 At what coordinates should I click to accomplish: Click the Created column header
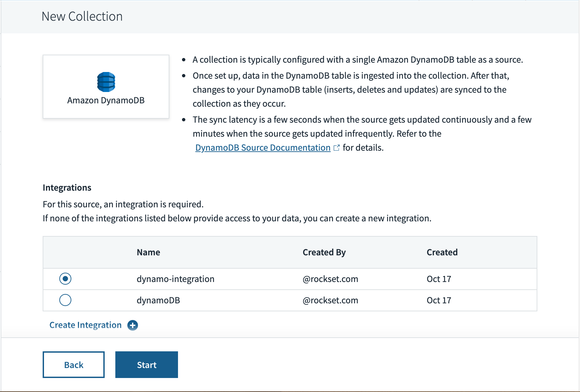click(442, 252)
